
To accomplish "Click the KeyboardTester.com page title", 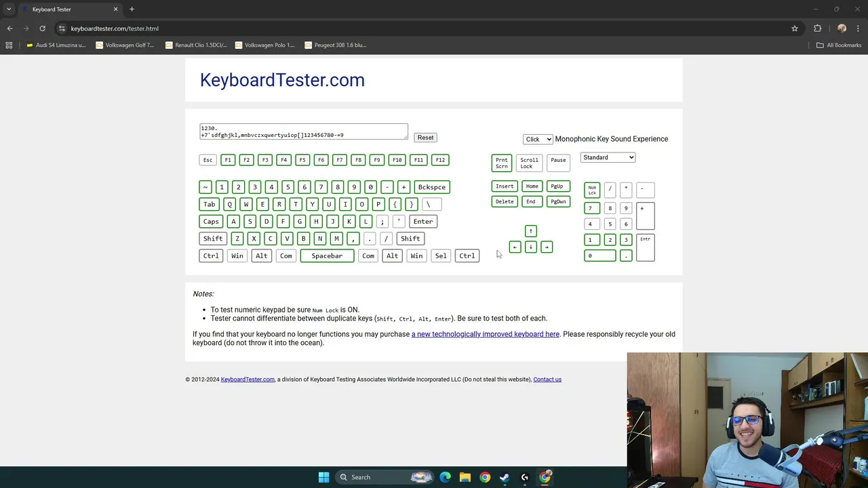I will pyautogui.click(x=282, y=80).
